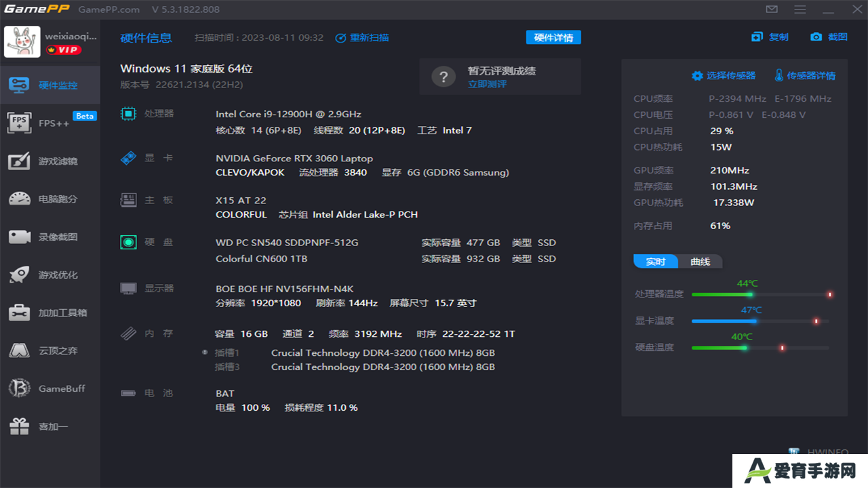The width and height of the screenshot is (868, 488).
Task: Click the 显示器 monitor icon
Action: coord(128,288)
